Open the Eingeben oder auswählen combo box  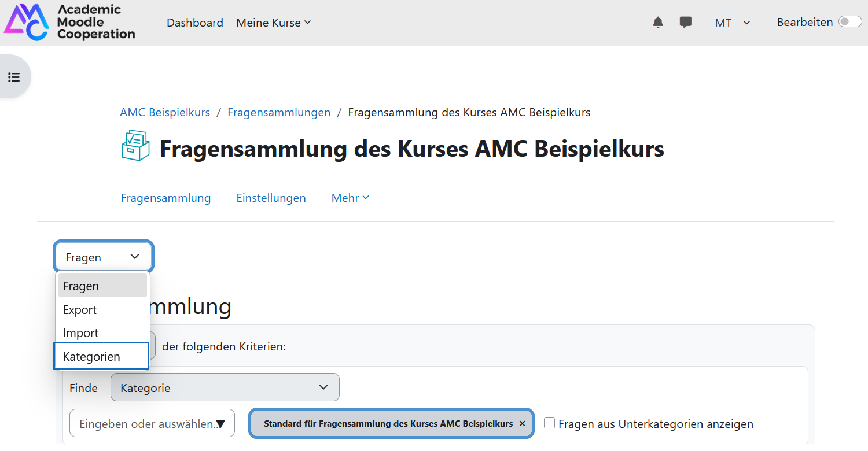(x=152, y=424)
